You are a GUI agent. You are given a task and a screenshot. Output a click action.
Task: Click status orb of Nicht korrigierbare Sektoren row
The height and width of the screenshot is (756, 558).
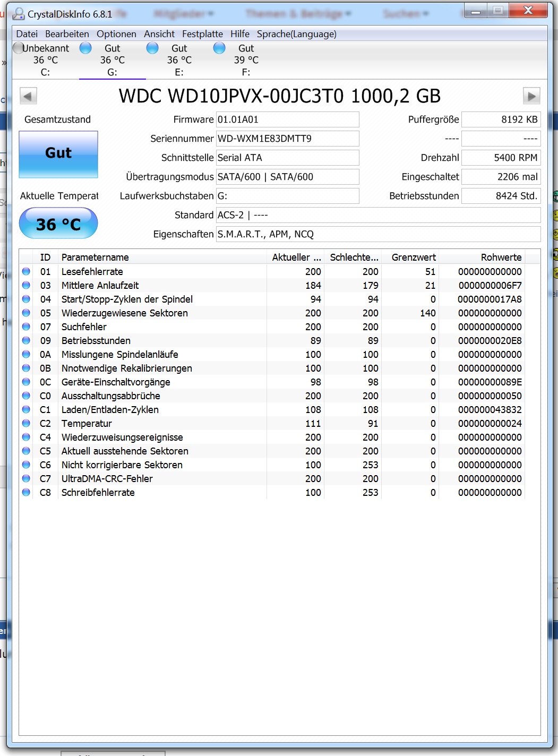coord(26,465)
